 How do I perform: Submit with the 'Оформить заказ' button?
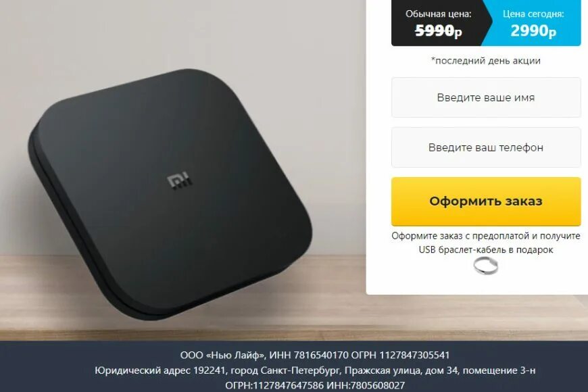486,201
